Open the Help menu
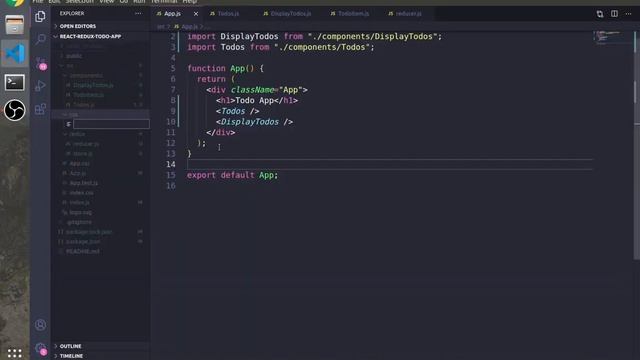This screenshot has width=640, height=360. pyautogui.click(x=189, y=2)
